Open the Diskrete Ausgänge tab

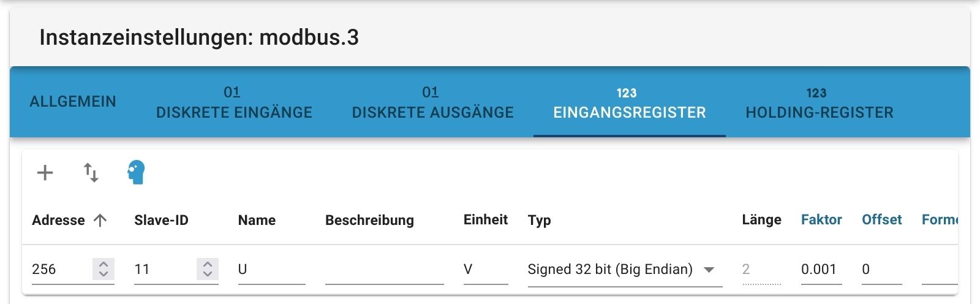(432, 102)
